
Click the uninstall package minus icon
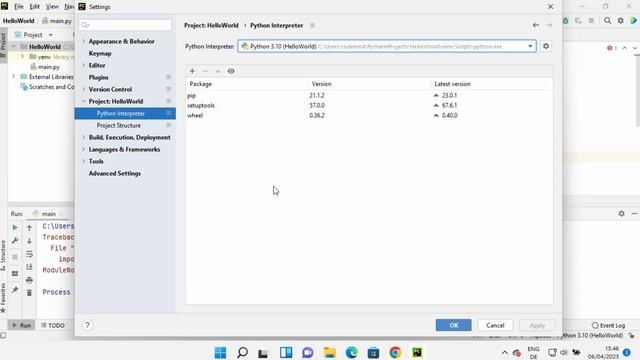(205, 71)
